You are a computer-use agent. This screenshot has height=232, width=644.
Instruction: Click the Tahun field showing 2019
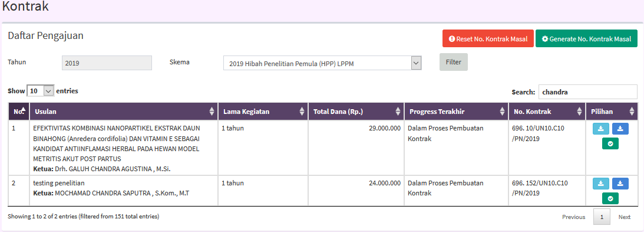coord(107,63)
